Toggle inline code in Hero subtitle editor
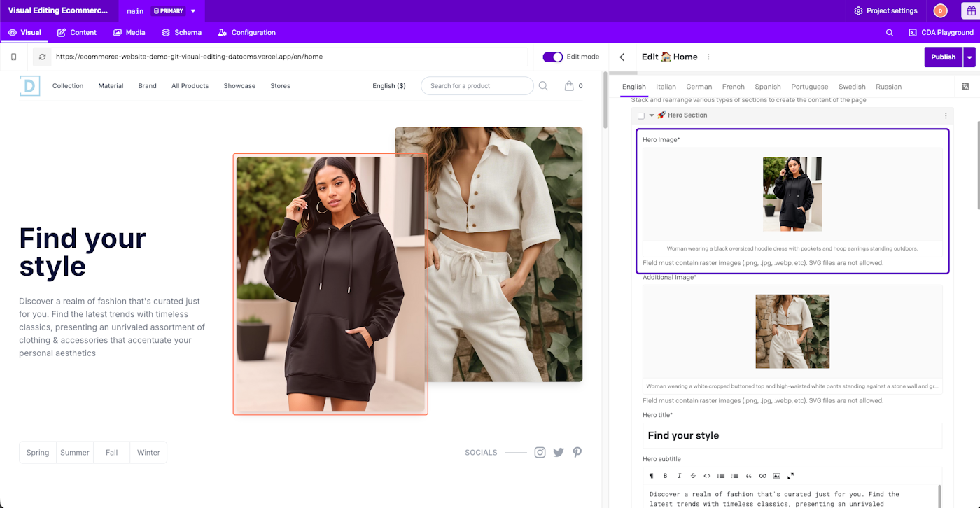 tap(707, 476)
